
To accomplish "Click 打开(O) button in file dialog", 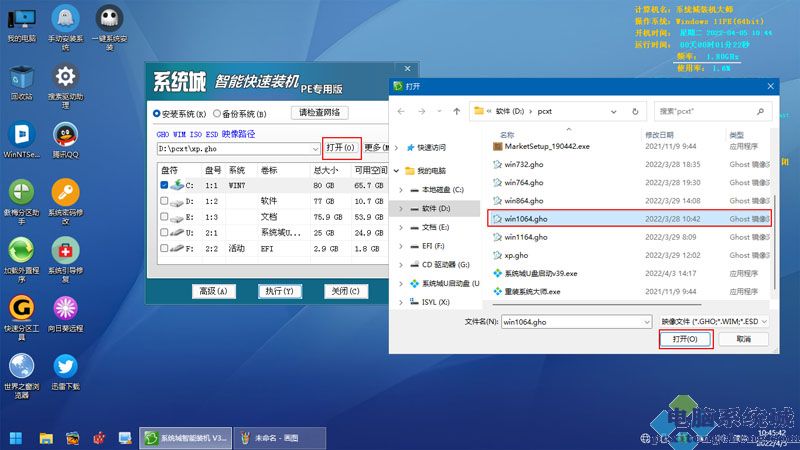I will tap(685, 339).
